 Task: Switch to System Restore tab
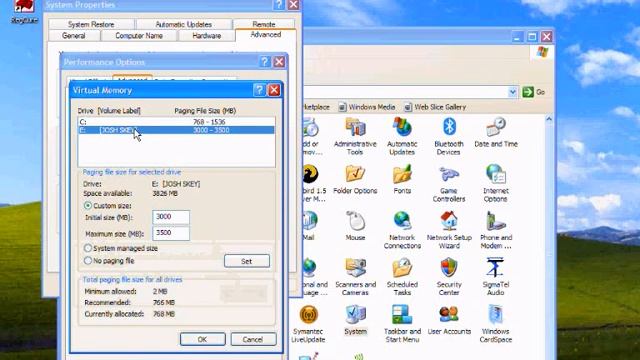pyautogui.click(x=91, y=24)
